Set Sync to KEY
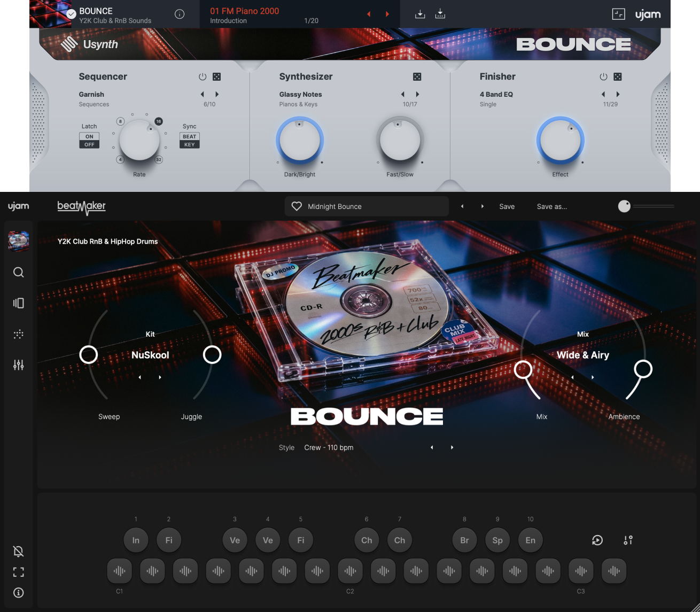700x612 pixels. pos(190,144)
